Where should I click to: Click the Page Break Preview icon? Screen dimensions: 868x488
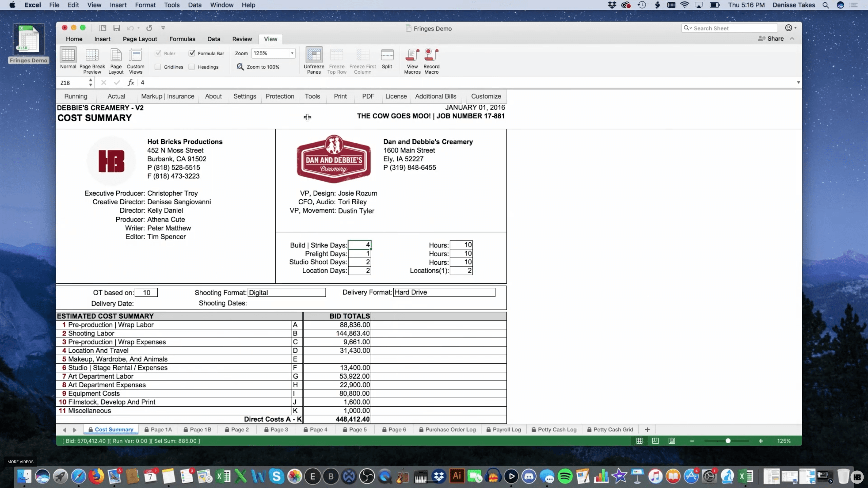[x=92, y=55]
